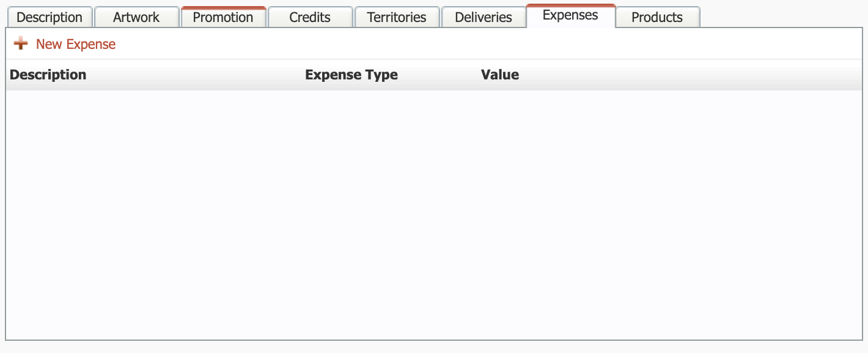Switch to the Products tab
868x353 pixels.
click(657, 17)
